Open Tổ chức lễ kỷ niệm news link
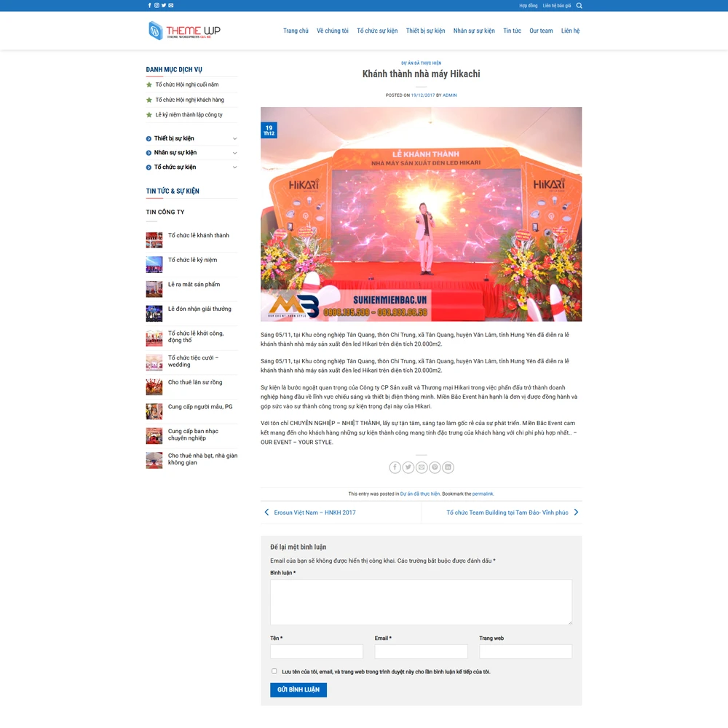Screen dimensions: 728x728 (x=192, y=260)
